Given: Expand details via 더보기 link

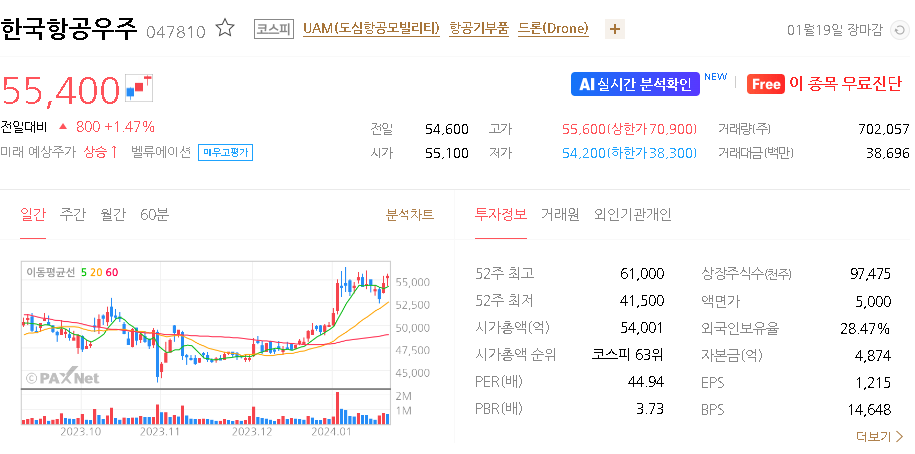Looking at the screenshot, I should 879,436.
